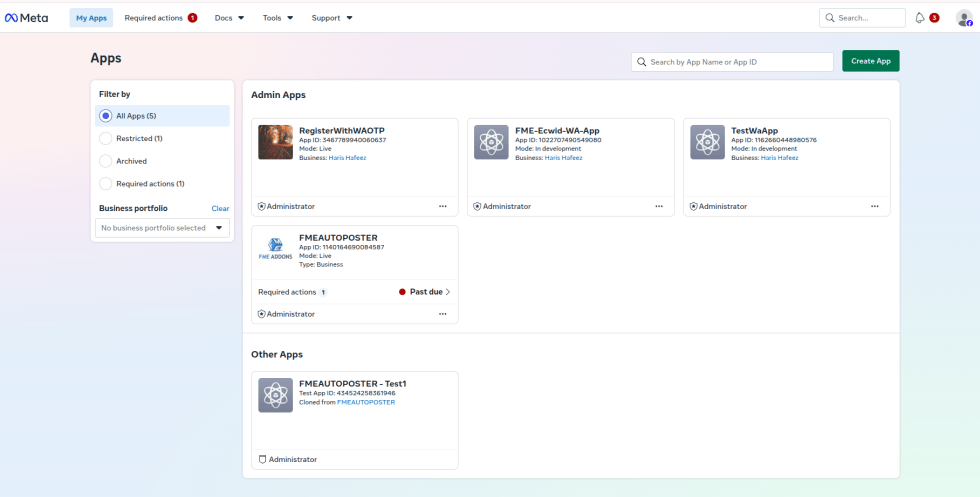
Task: Click the FMEAUTOPOSTER - Test1 atom icon
Action: 276,395
